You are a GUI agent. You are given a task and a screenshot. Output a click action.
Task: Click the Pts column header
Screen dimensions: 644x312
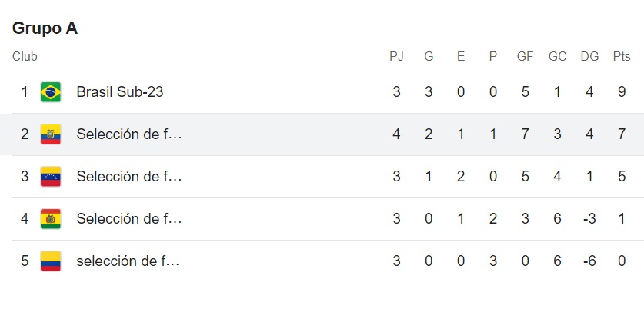(621, 56)
